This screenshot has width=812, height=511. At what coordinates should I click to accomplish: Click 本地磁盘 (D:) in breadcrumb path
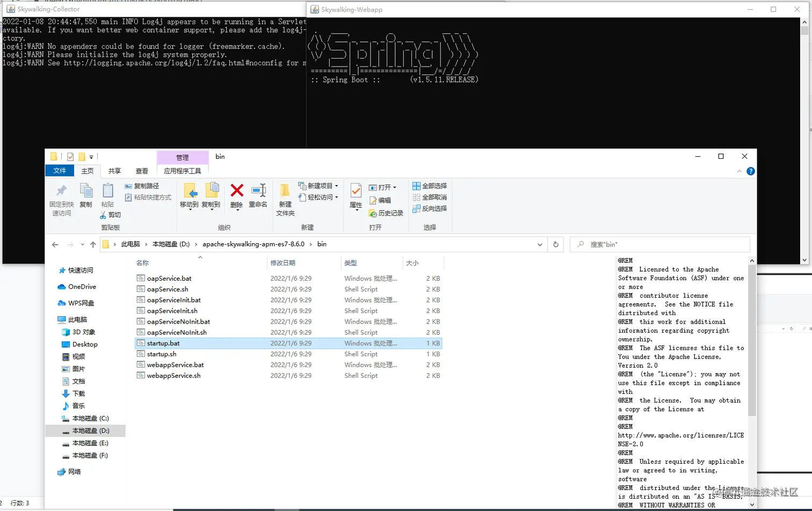tap(171, 244)
